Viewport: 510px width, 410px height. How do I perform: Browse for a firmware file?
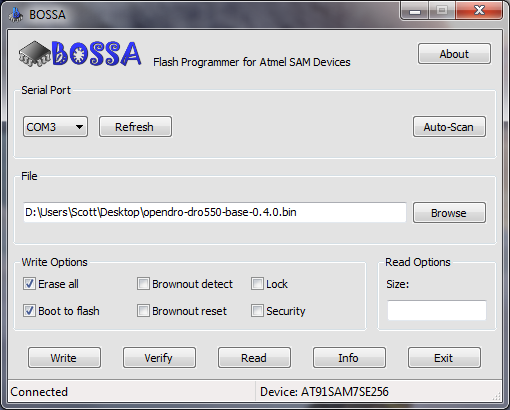click(x=449, y=213)
